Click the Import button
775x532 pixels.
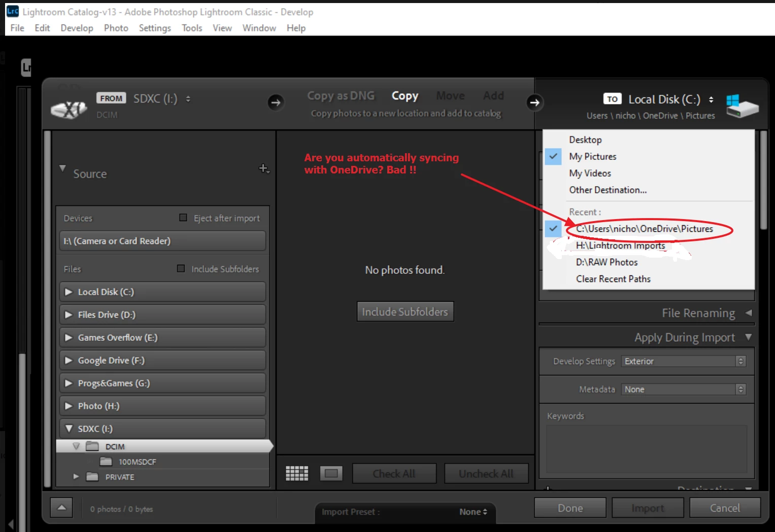(x=648, y=508)
